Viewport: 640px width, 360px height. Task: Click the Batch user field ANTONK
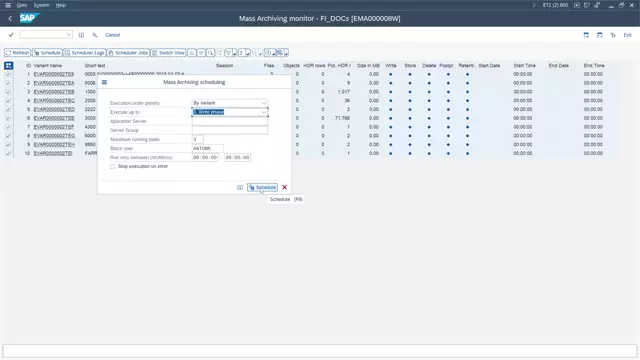[x=208, y=148]
